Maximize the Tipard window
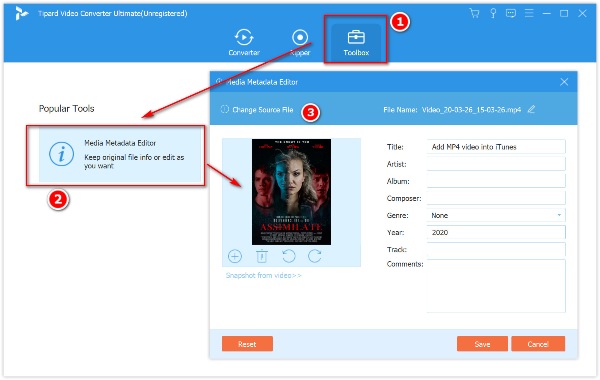Screen dimensions: 600x380 (564, 13)
